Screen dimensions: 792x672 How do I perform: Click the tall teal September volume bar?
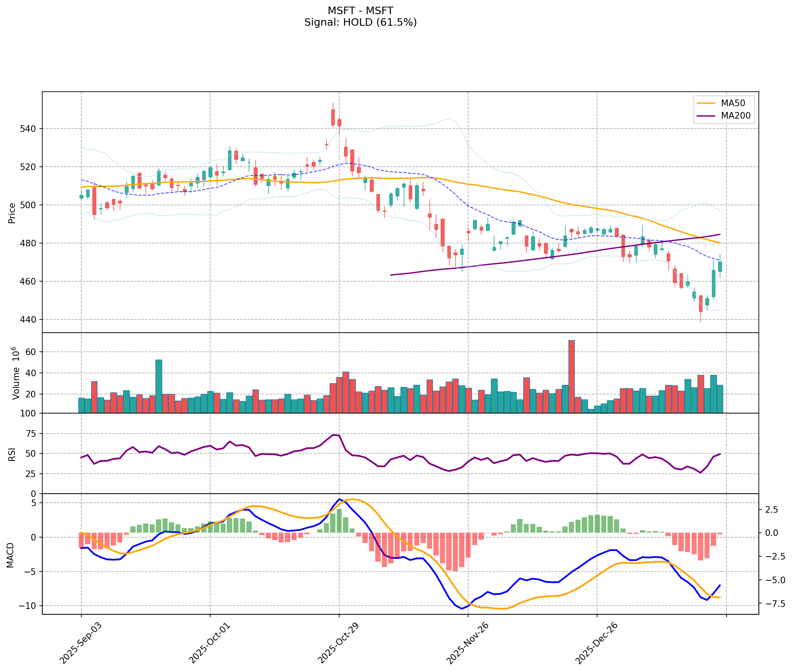(x=158, y=386)
